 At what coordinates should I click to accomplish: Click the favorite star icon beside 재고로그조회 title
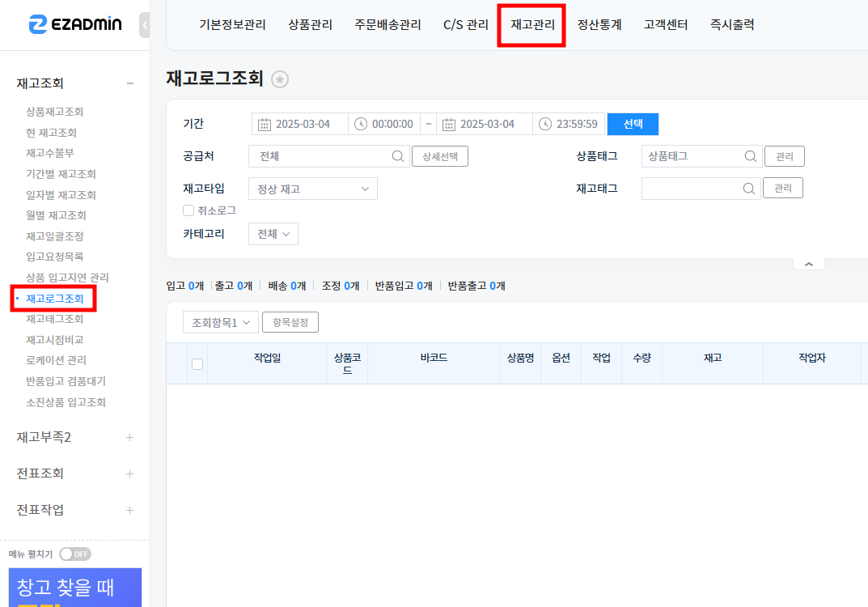pyautogui.click(x=280, y=79)
